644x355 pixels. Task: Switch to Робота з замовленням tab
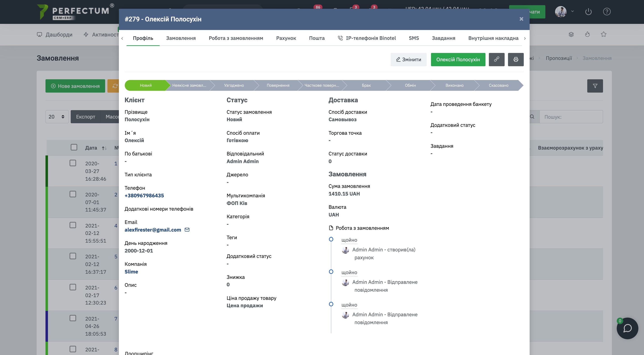point(236,38)
